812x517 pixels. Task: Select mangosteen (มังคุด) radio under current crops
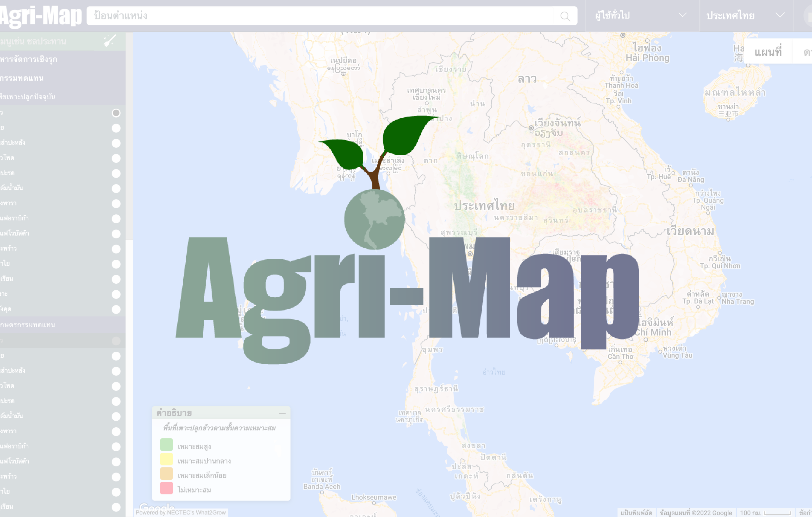tap(116, 310)
